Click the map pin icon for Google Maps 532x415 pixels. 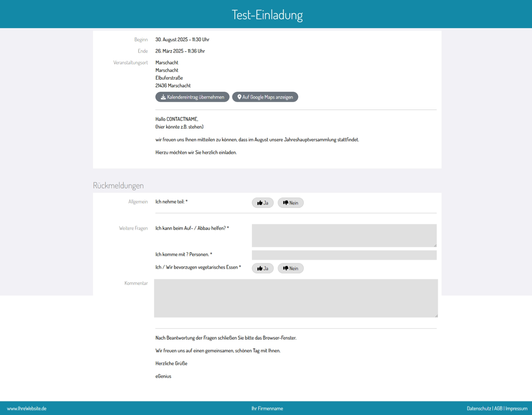point(239,97)
